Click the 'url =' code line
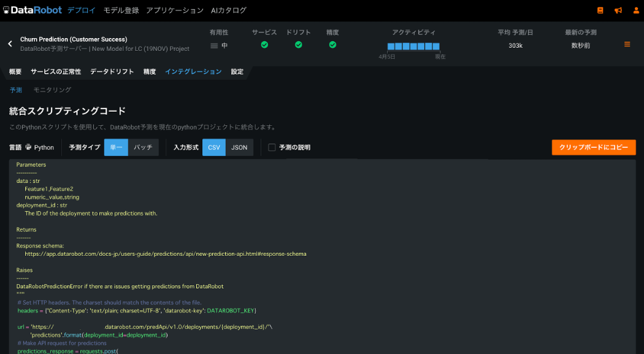The height and width of the screenshot is (354, 644). pos(145,327)
